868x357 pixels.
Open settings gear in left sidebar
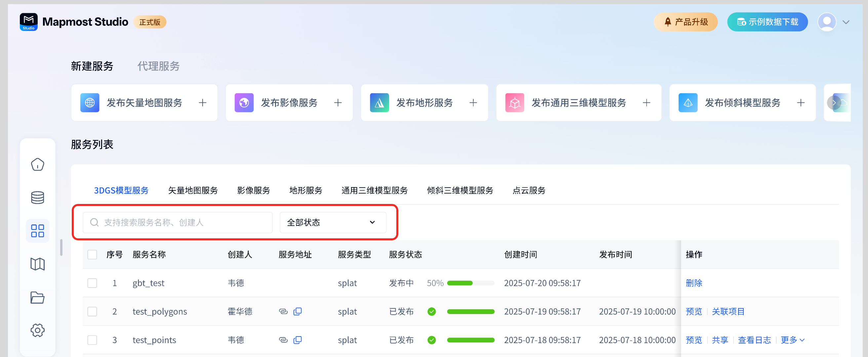pos(37,330)
